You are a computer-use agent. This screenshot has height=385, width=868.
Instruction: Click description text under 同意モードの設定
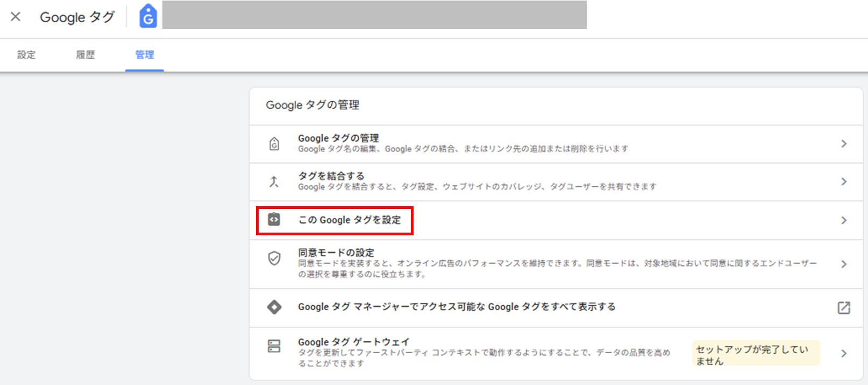coord(557,269)
